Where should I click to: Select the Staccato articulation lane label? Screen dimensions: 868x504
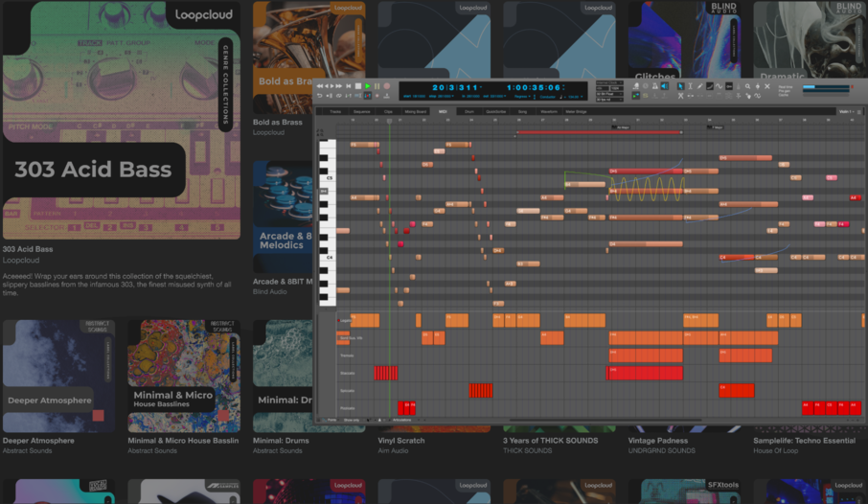tap(347, 373)
